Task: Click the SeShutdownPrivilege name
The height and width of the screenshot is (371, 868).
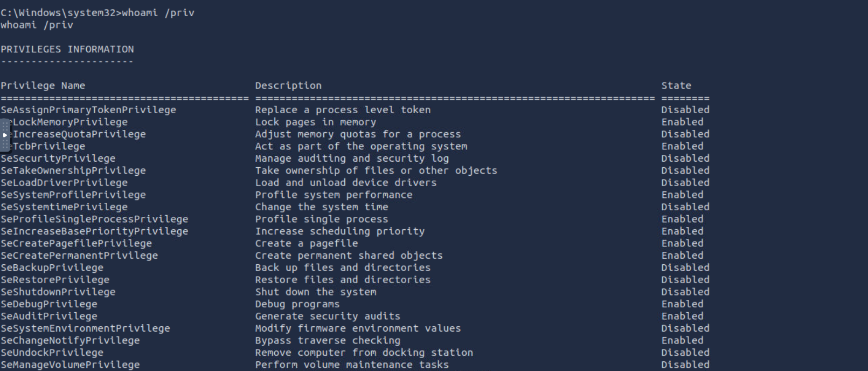Action: [x=58, y=292]
